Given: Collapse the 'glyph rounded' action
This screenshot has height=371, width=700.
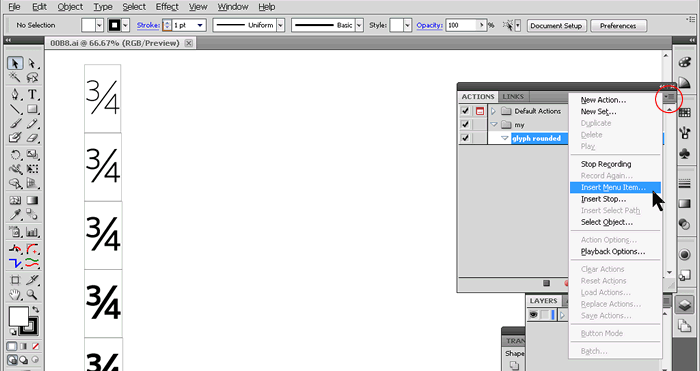Looking at the screenshot, I should [x=505, y=138].
